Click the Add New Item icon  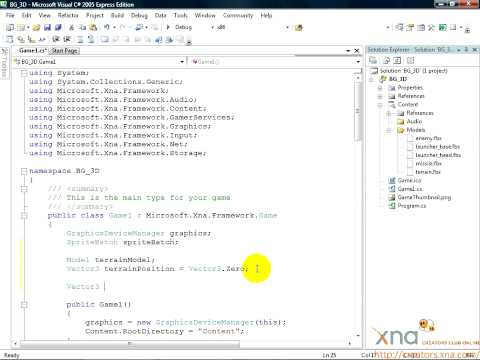click(x=21, y=27)
